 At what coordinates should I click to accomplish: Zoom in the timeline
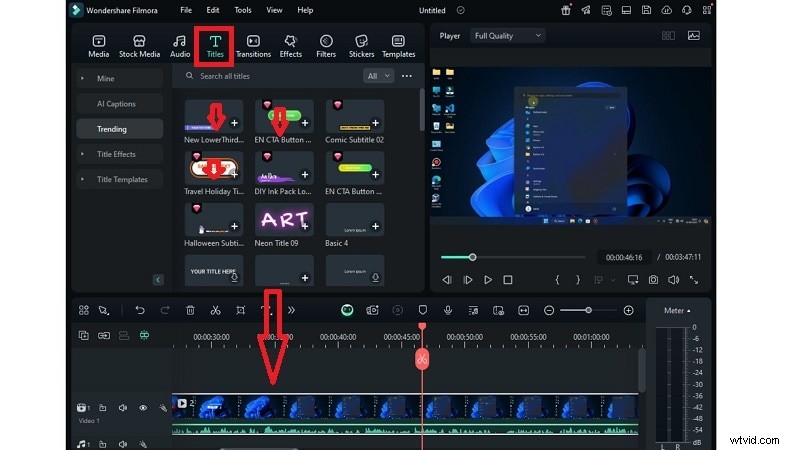click(x=629, y=310)
